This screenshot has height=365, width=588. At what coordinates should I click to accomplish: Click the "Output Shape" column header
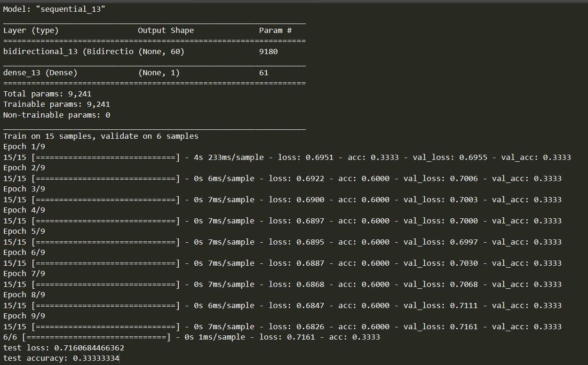[166, 31]
